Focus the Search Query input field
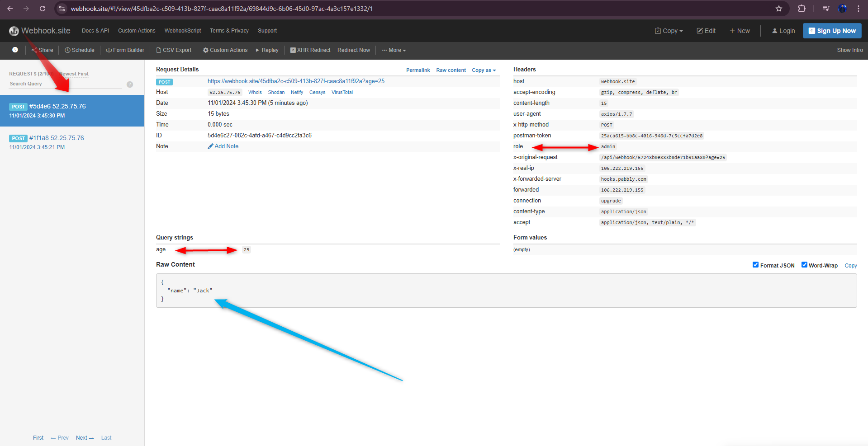This screenshot has width=868, height=446. point(66,84)
